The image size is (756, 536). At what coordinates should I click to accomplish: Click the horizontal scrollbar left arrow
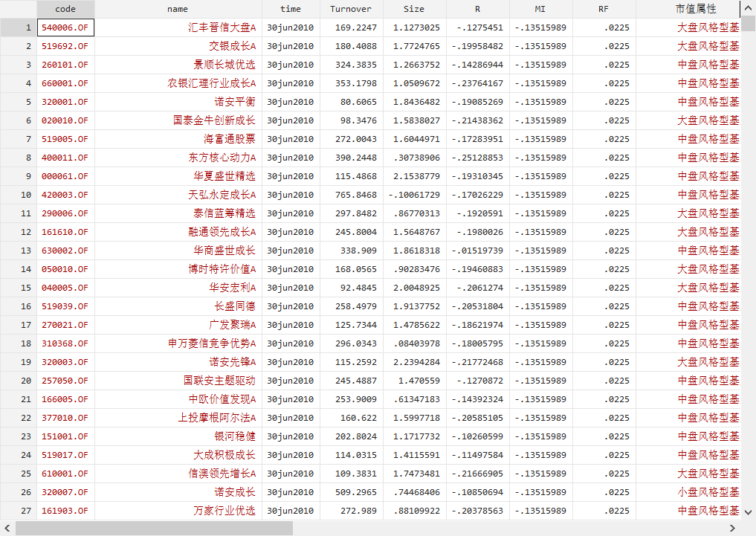pos(7,528)
